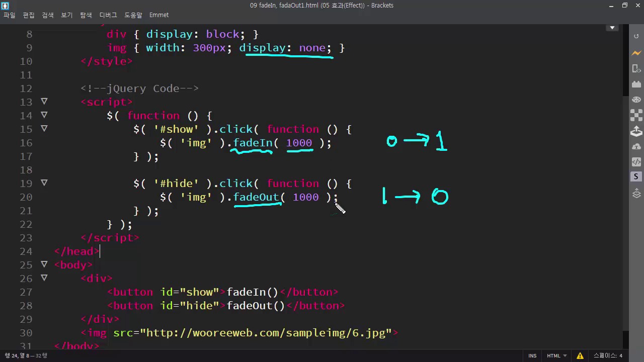Collapse the script block at line 13
The width and height of the screenshot is (644, 362).
[44, 102]
